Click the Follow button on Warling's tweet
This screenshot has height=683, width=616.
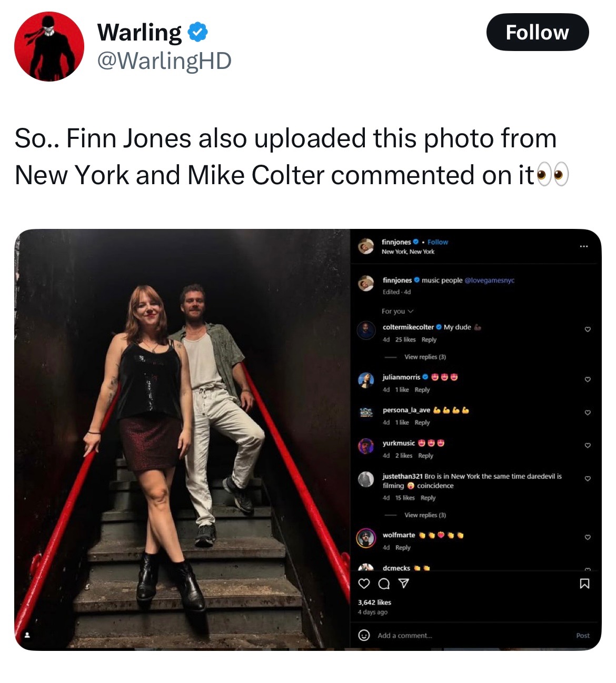(x=537, y=32)
